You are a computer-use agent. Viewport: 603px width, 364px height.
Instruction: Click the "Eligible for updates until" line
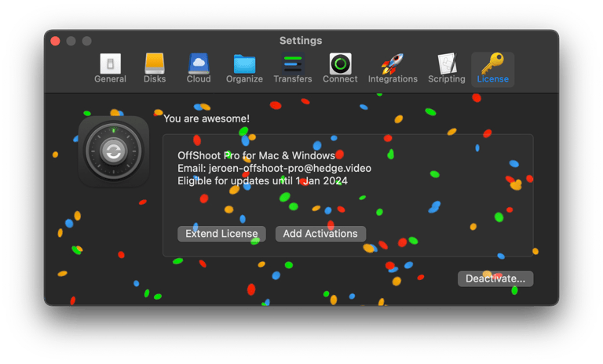(x=262, y=180)
